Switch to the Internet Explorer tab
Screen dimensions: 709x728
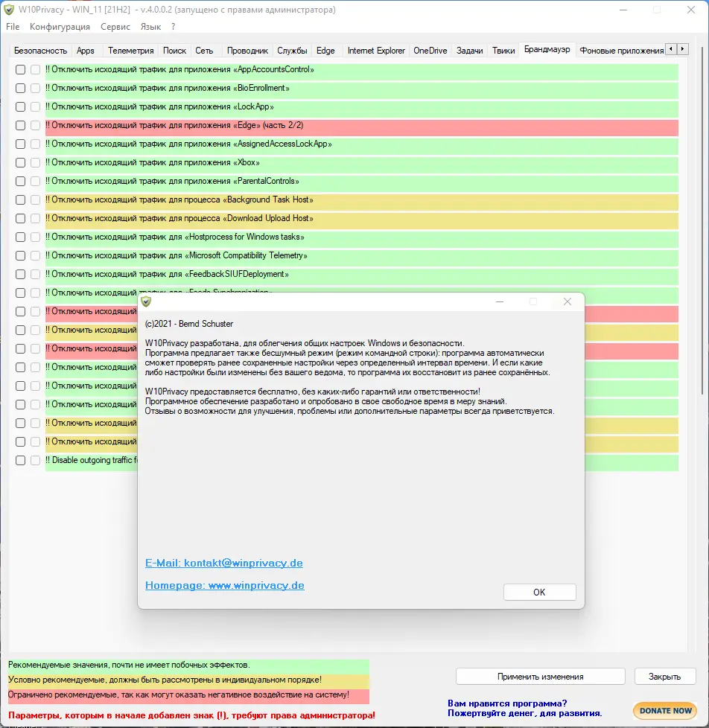[376, 51]
